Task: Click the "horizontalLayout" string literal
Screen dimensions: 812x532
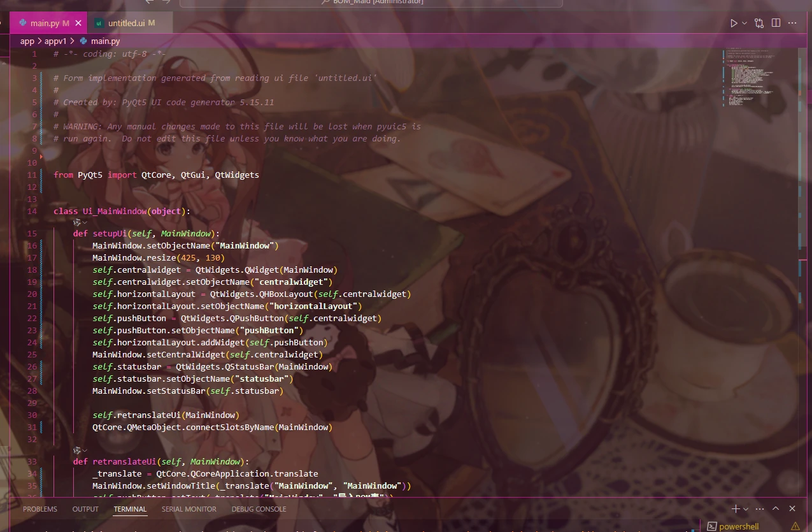Action: coord(313,306)
